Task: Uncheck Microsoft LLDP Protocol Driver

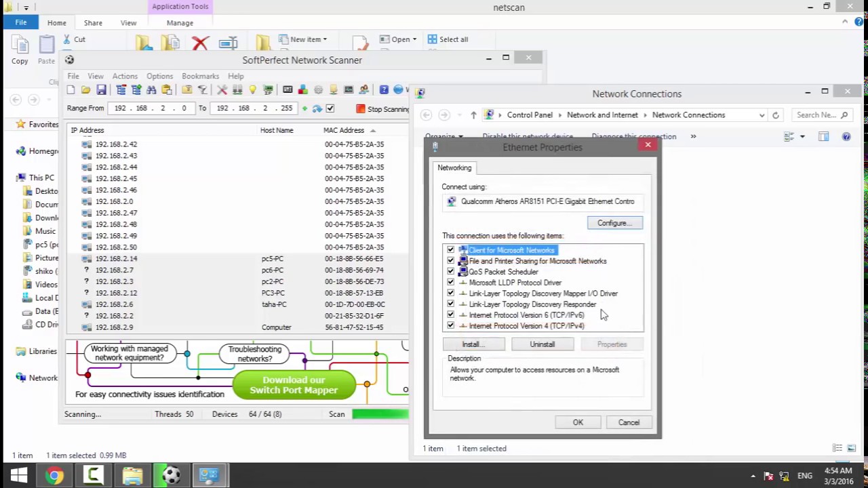Action: pos(450,283)
